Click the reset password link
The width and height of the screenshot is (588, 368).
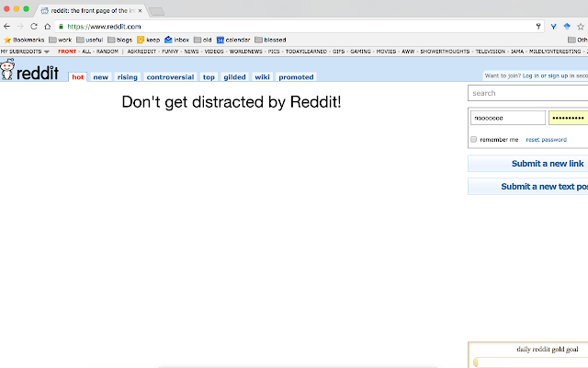pos(546,140)
